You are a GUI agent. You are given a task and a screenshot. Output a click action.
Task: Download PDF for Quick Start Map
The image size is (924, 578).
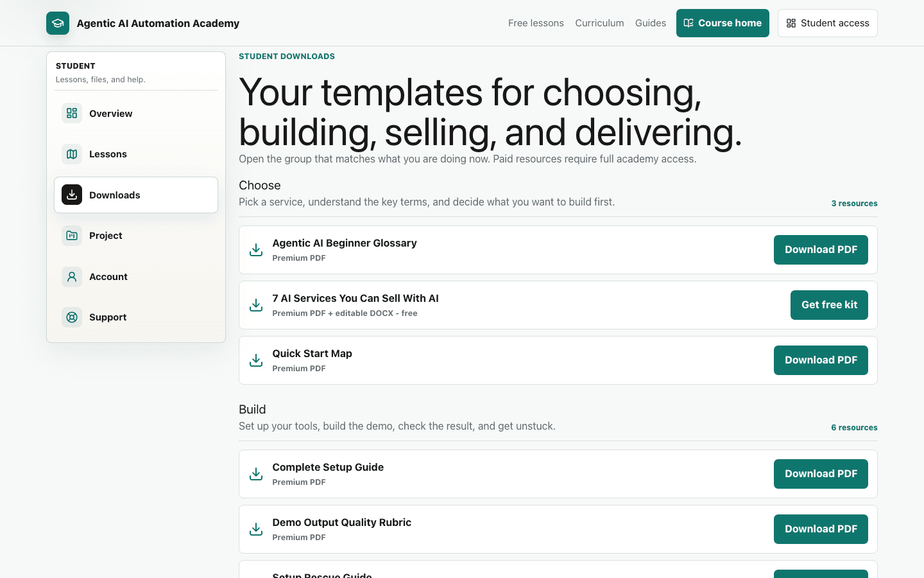[821, 360]
